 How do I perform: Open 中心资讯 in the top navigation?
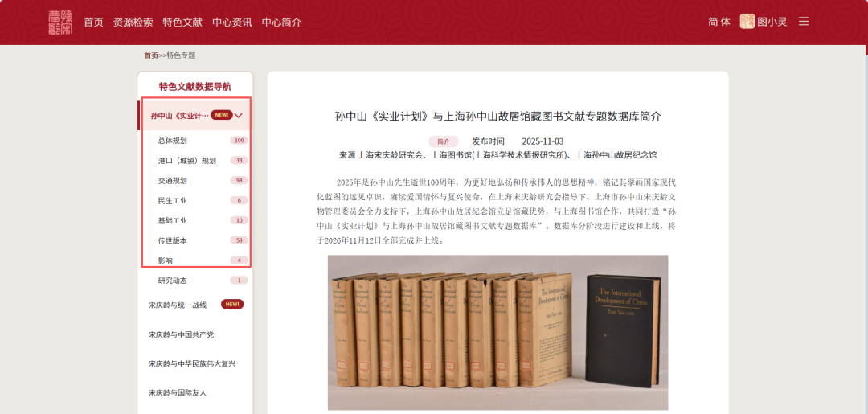pyautogui.click(x=232, y=23)
